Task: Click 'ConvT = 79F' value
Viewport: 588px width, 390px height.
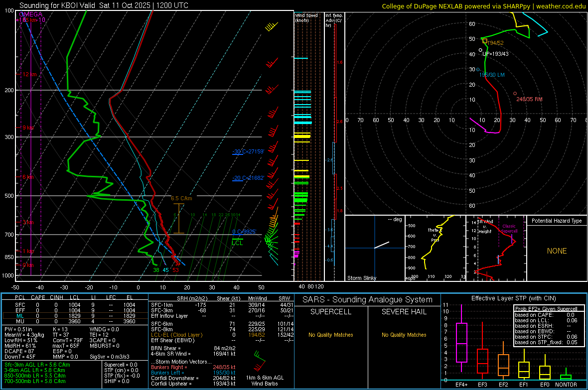Action: 68,340
